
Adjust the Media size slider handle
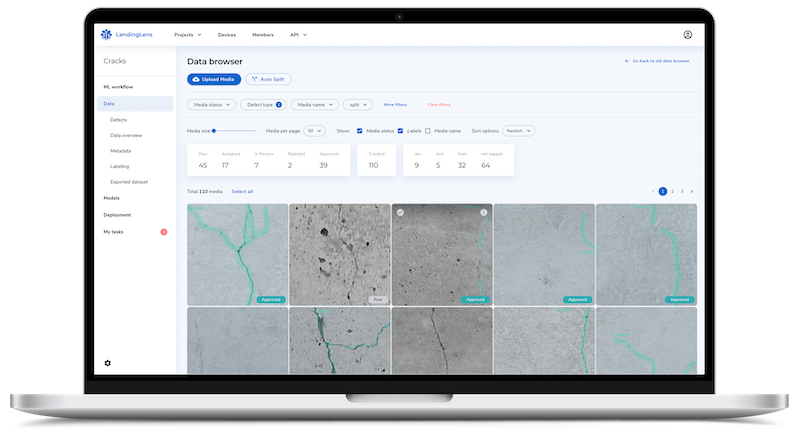click(214, 131)
